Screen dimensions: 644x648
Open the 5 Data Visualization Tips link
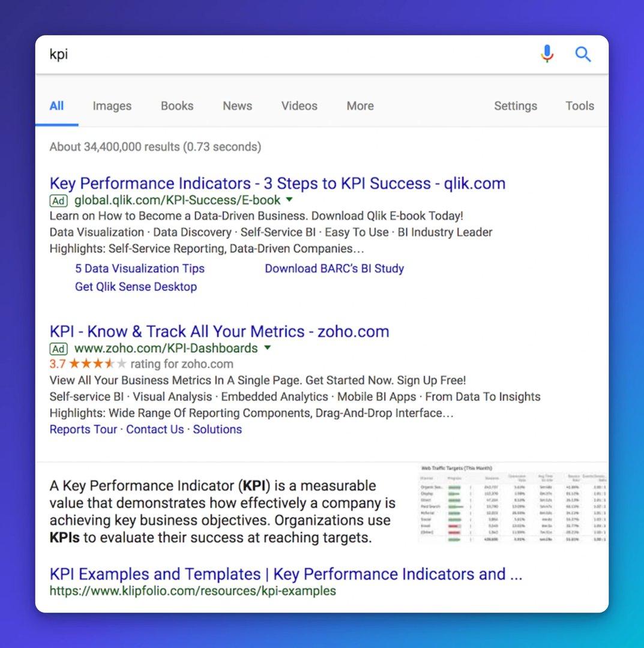coord(140,268)
